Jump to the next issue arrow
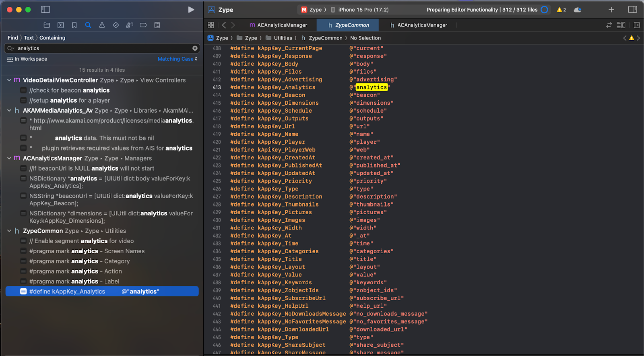The height and width of the screenshot is (356, 644). tap(638, 38)
